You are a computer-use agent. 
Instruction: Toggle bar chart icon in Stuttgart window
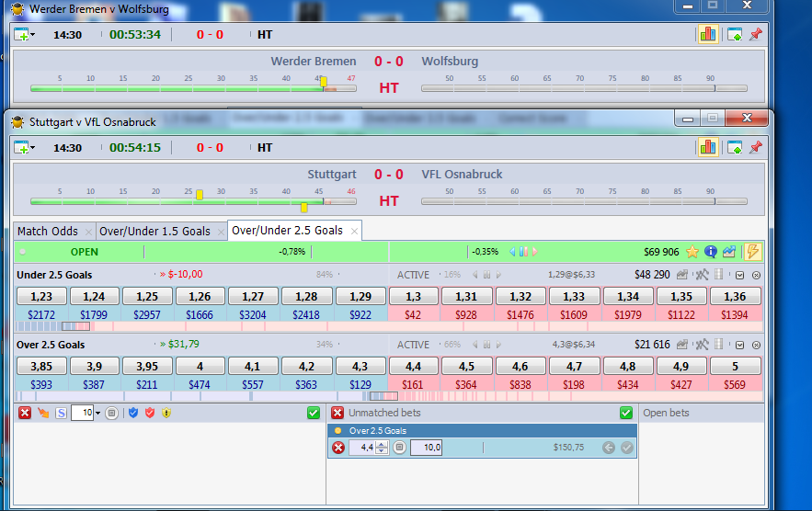pos(708,148)
